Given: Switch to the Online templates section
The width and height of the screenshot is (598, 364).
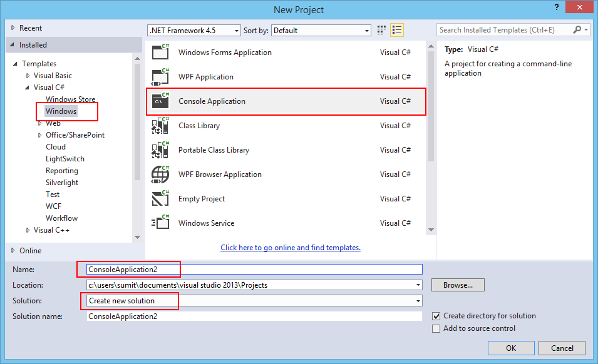Looking at the screenshot, I should pos(29,250).
